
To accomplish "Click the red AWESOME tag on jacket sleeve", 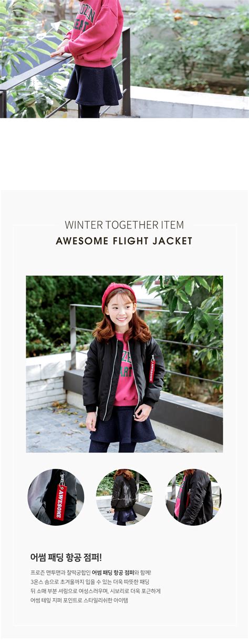I will point(152,368).
